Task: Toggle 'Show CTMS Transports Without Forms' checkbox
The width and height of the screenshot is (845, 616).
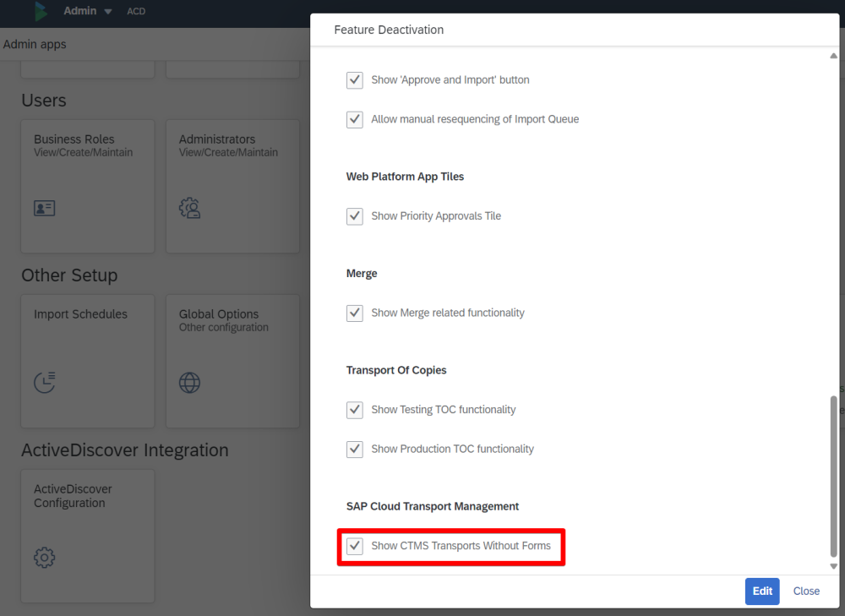Action: click(x=355, y=546)
